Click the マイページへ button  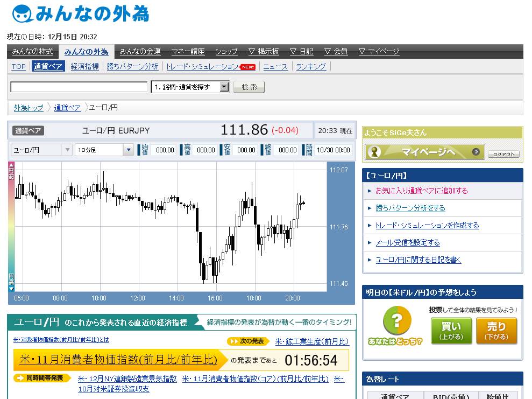tap(424, 152)
